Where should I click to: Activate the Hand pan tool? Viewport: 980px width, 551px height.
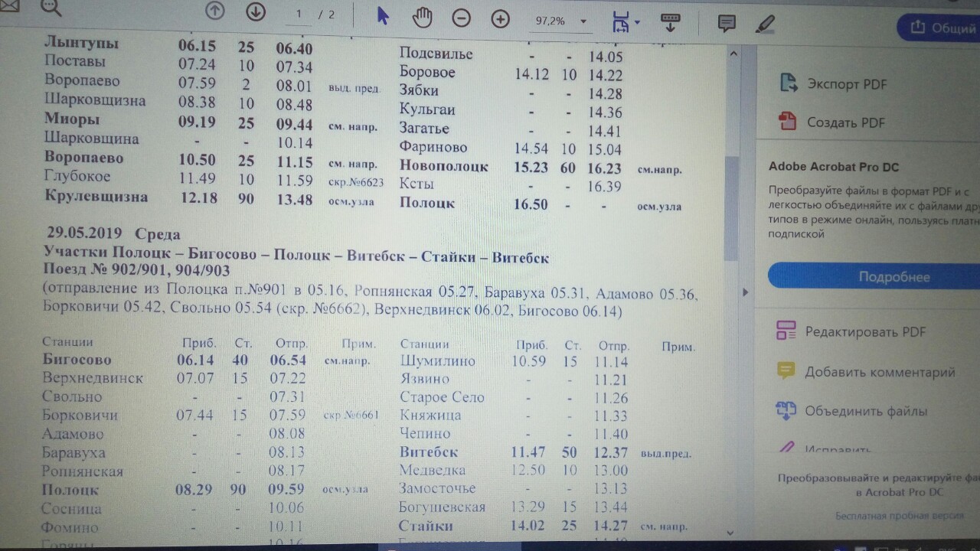[x=422, y=18]
